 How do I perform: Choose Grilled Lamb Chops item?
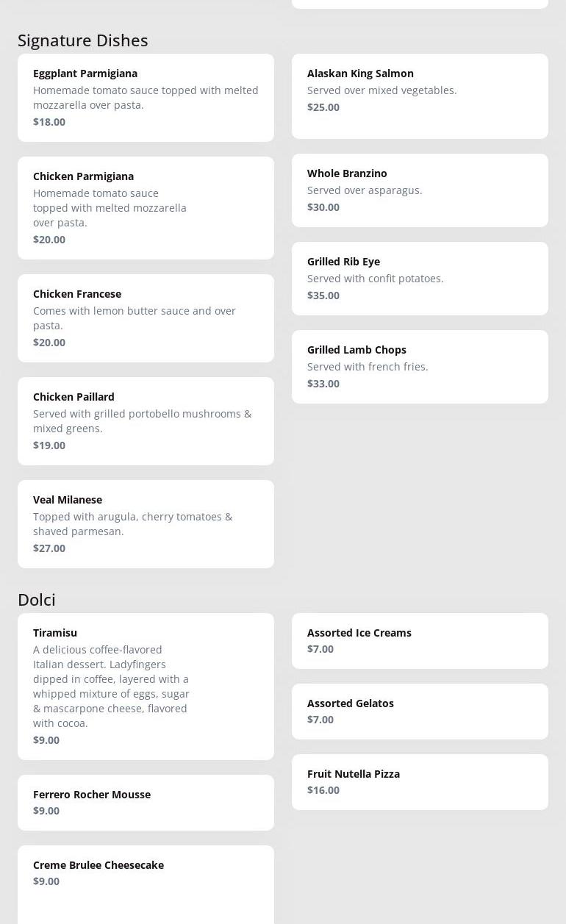(x=420, y=366)
